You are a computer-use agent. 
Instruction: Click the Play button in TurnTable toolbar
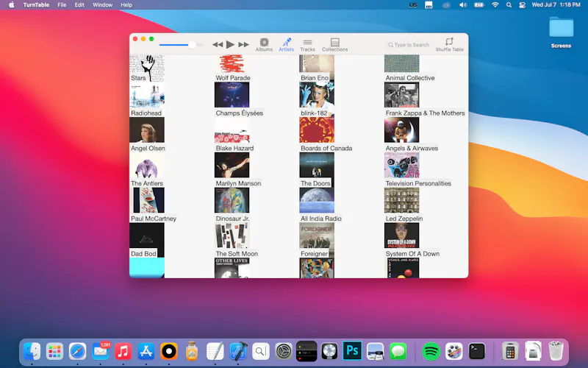coord(230,45)
